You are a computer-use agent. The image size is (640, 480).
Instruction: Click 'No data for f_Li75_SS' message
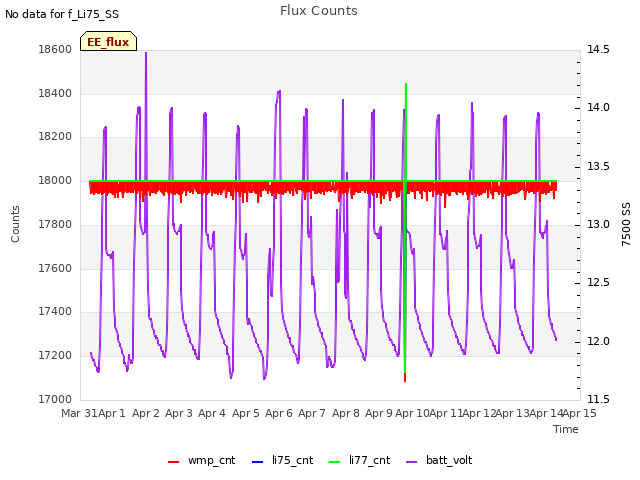62,14
